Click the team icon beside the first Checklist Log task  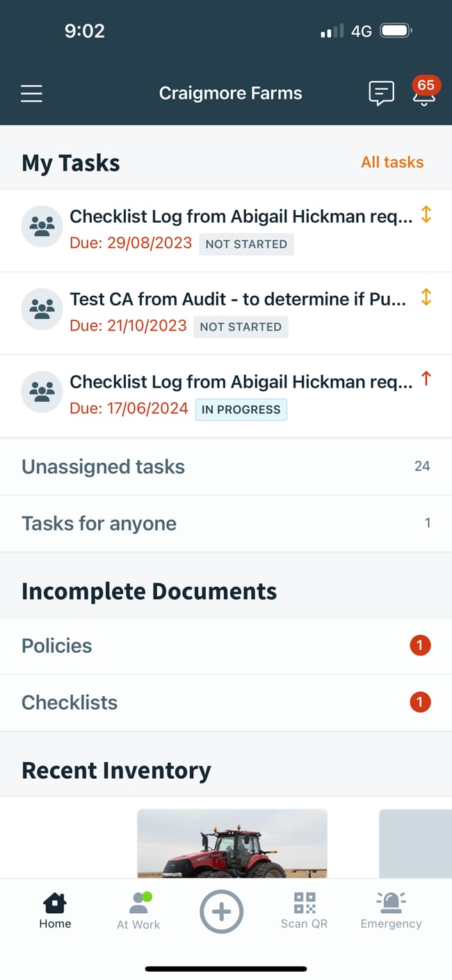click(42, 226)
